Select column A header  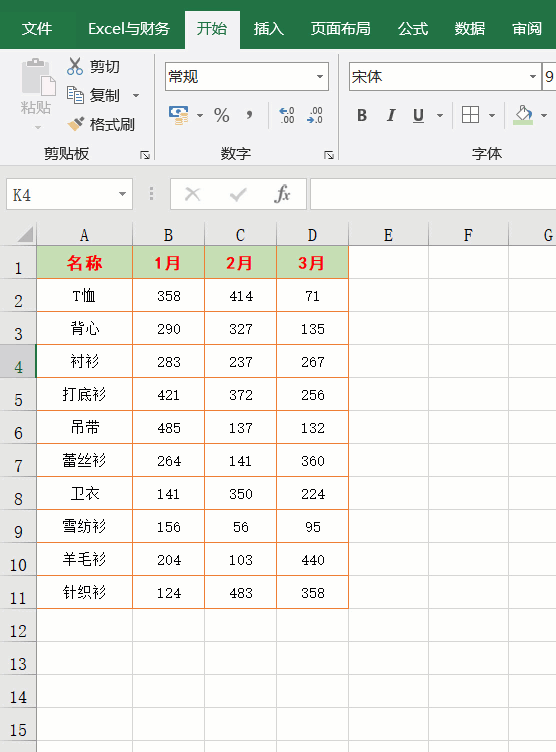coord(84,235)
